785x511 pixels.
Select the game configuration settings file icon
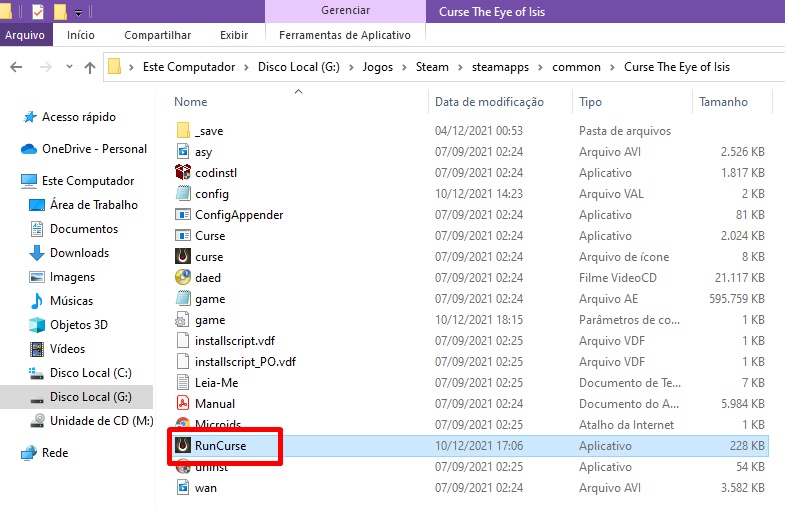tap(183, 320)
